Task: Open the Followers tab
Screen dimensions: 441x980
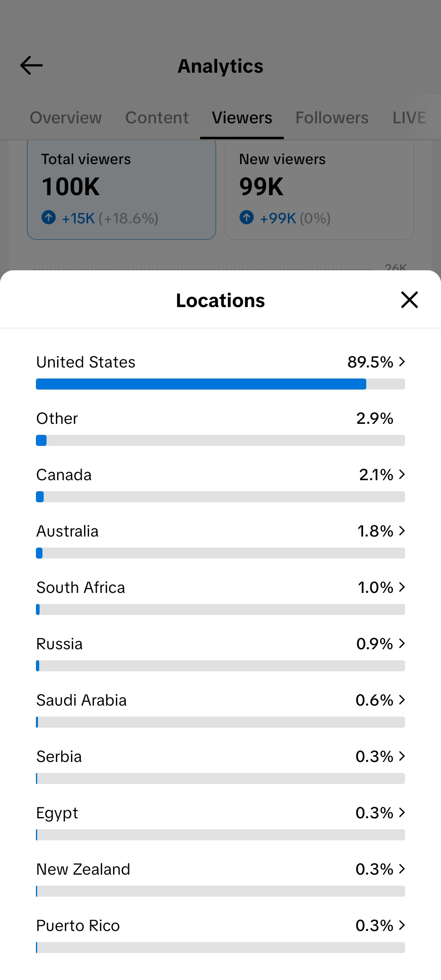Action: click(x=332, y=118)
